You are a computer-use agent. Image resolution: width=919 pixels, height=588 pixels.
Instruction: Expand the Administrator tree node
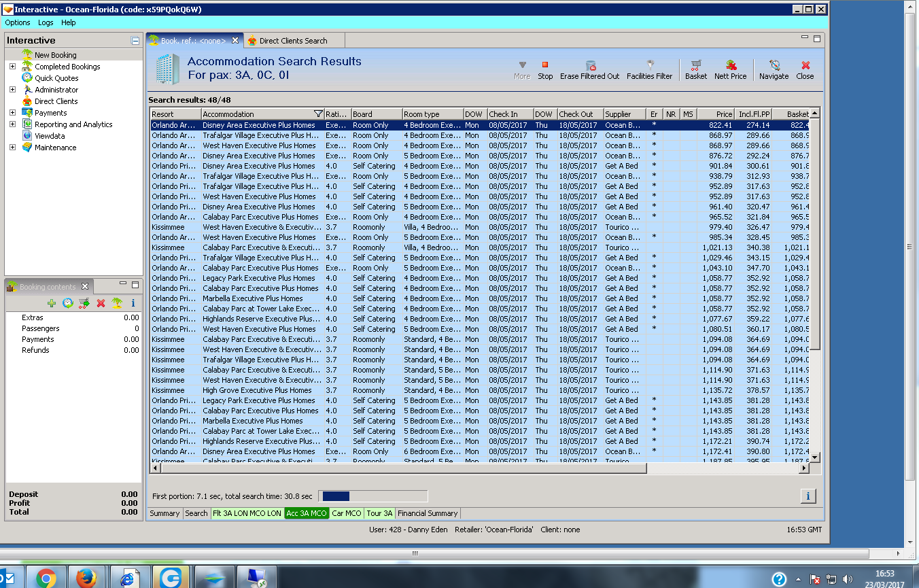[12, 90]
